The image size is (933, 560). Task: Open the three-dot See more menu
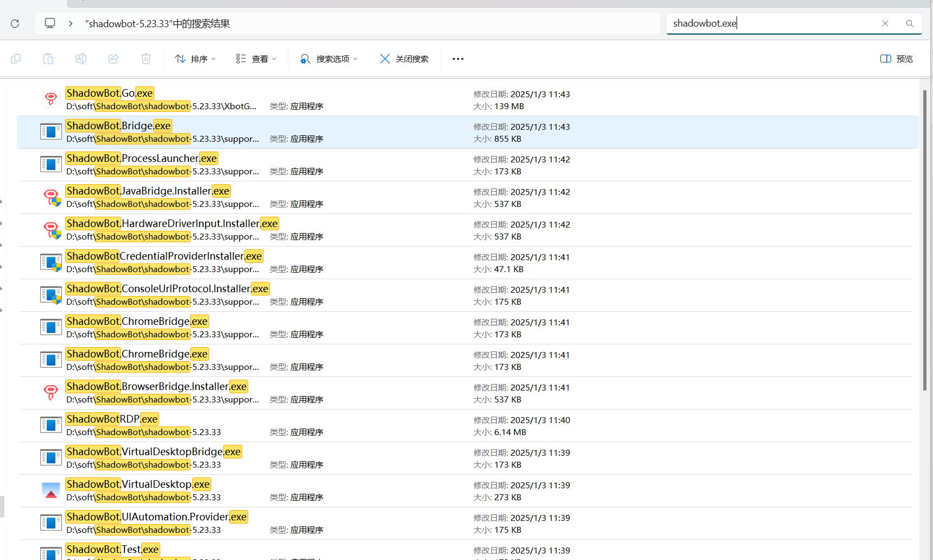(x=458, y=59)
